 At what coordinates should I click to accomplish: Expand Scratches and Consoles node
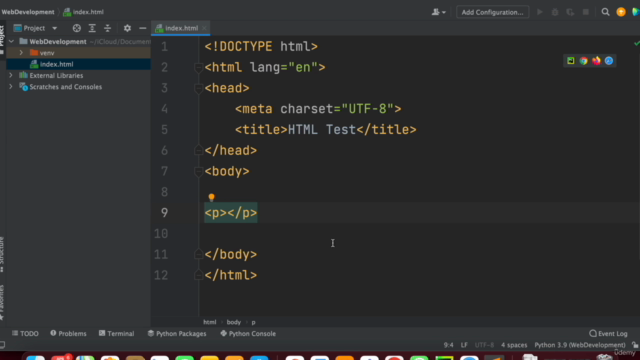(x=11, y=87)
